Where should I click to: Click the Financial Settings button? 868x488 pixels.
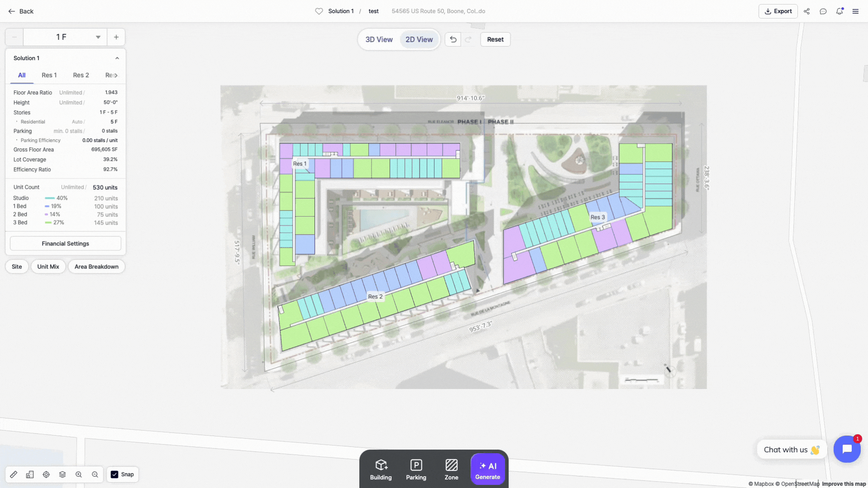tap(66, 244)
